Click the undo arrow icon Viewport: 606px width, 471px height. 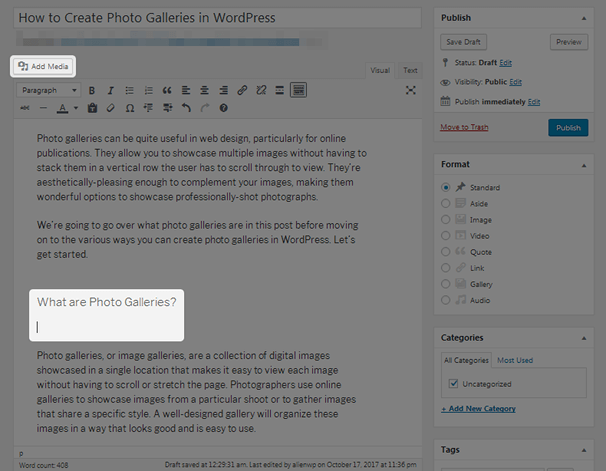186,108
